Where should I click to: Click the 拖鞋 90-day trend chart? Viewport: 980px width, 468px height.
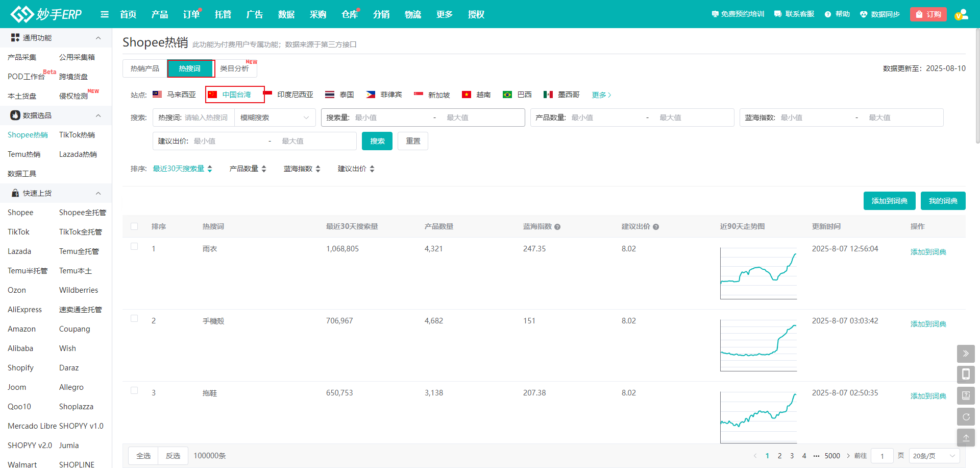pos(758,417)
